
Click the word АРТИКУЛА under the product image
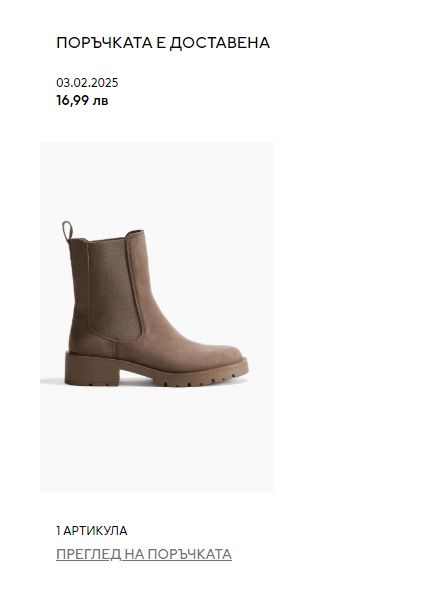tap(95, 530)
